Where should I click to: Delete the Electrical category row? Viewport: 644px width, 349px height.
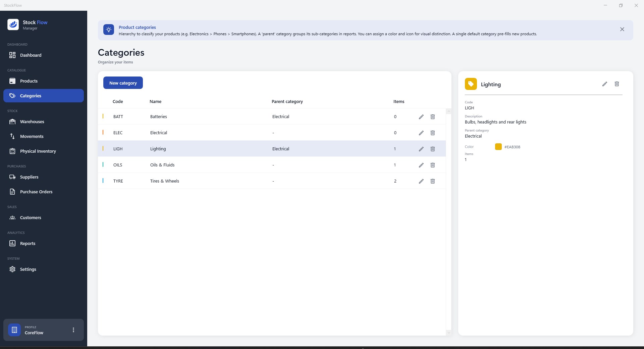(433, 133)
